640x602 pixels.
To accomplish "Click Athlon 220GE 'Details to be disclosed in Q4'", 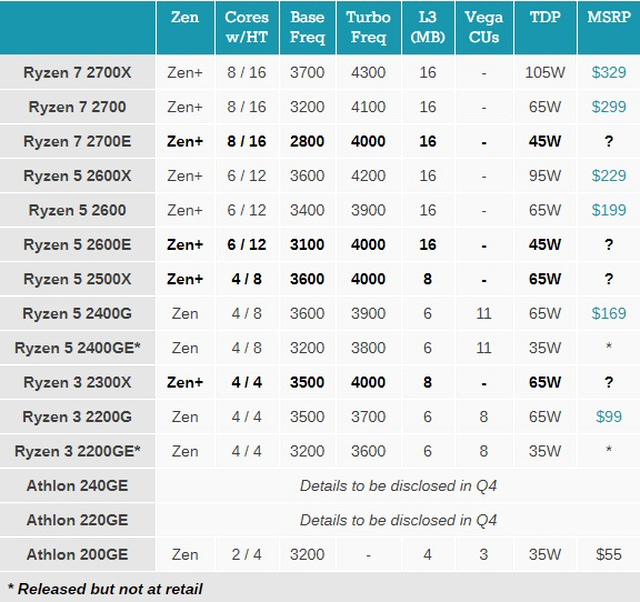I will pos(398,520).
